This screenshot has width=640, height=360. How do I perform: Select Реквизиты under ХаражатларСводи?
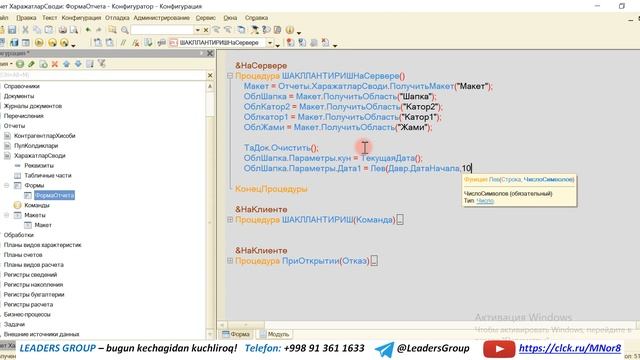coord(39,165)
